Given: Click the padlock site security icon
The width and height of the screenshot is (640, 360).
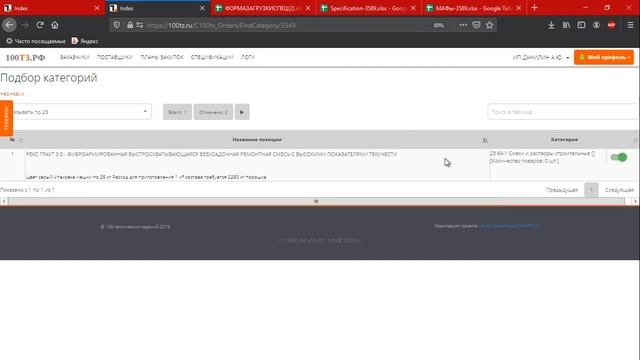Looking at the screenshot, I should pos(130,25).
